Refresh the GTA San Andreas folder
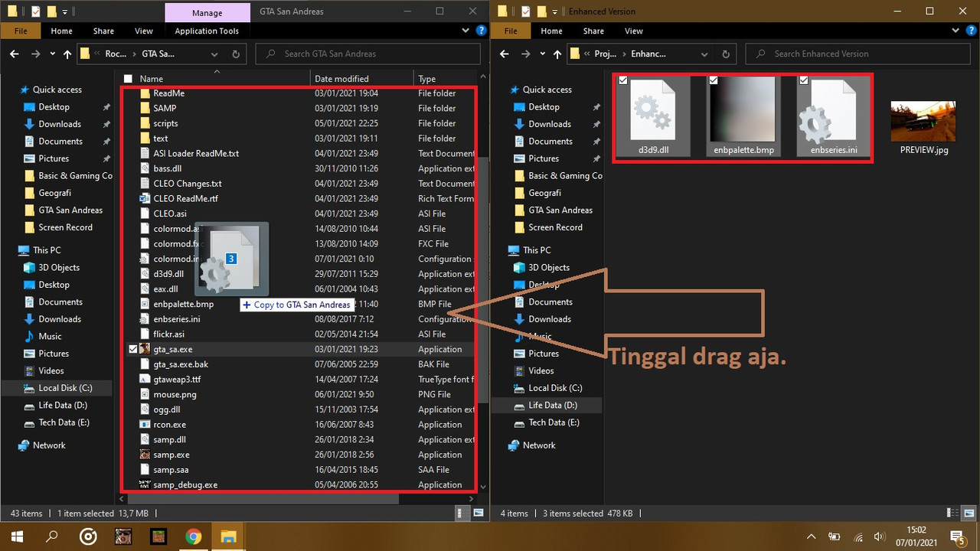Screen dimensions: 980x551 coord(236,54)
